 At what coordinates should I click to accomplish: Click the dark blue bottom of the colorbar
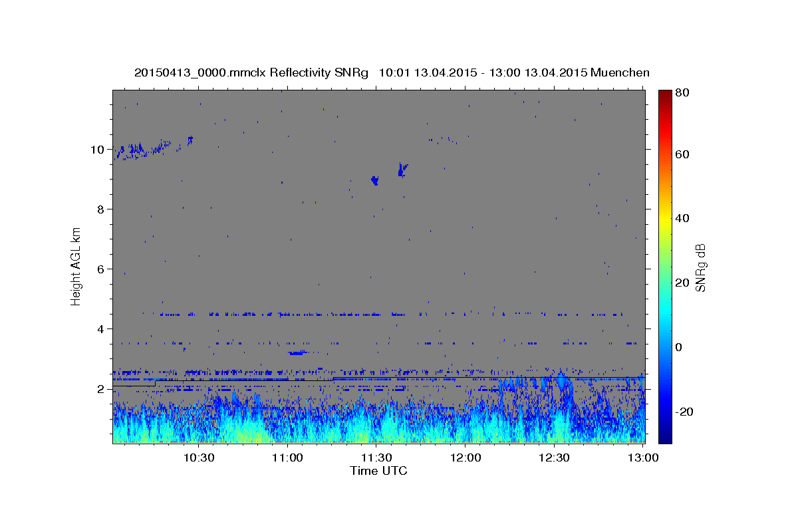point(665,436)
